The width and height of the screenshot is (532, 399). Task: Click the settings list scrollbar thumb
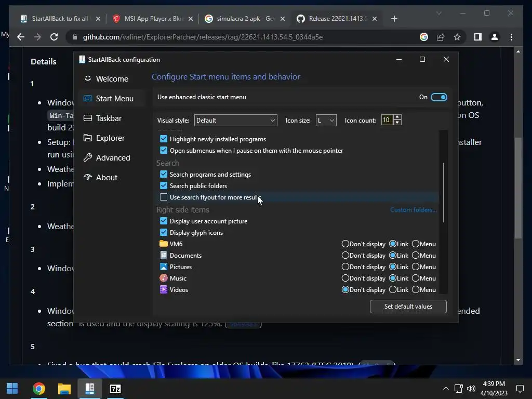(x=444, y=192)
